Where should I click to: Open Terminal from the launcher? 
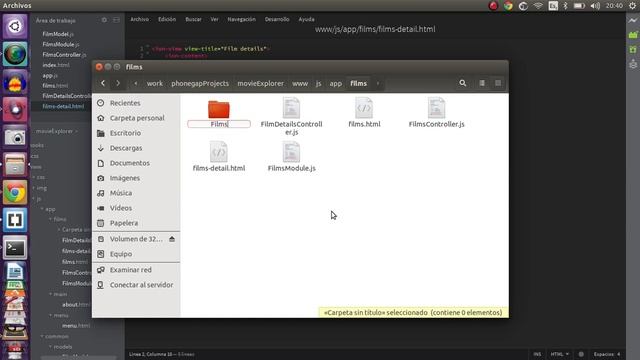(x=15, y=248)
